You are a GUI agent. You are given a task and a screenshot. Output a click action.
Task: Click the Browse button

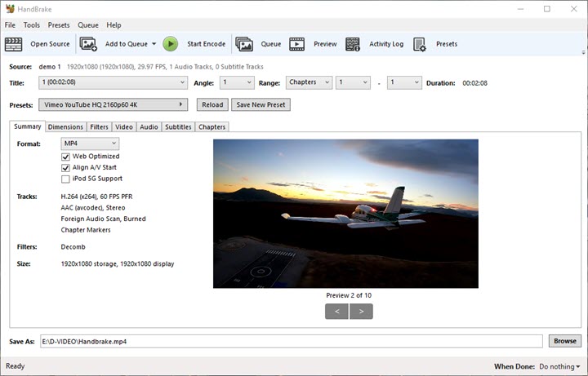[x=563, y=341]
